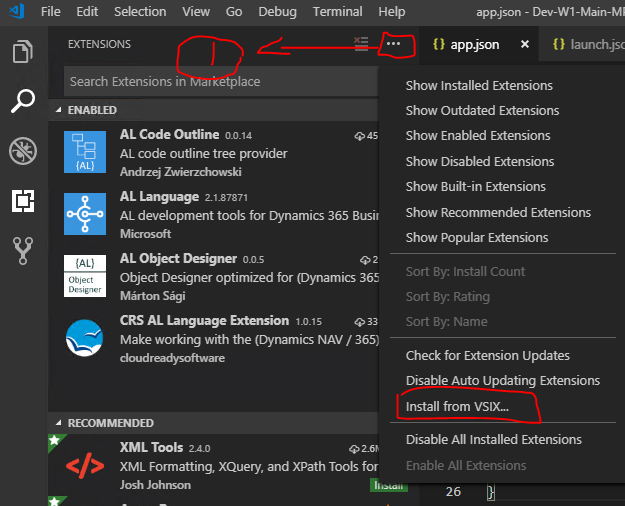The image size is (625, 506).
Task: Click the XML Tools extension icon
Action: pos(85,466)
